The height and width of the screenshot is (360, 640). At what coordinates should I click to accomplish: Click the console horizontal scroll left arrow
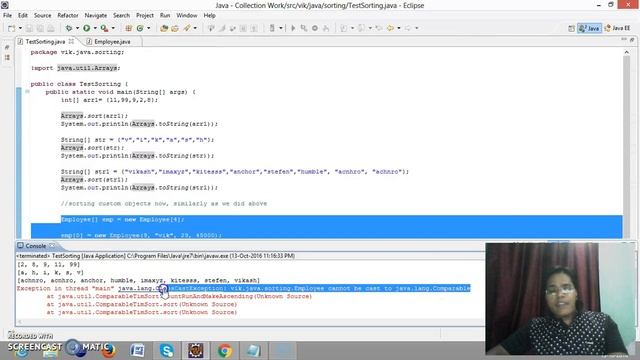point(20,322)
